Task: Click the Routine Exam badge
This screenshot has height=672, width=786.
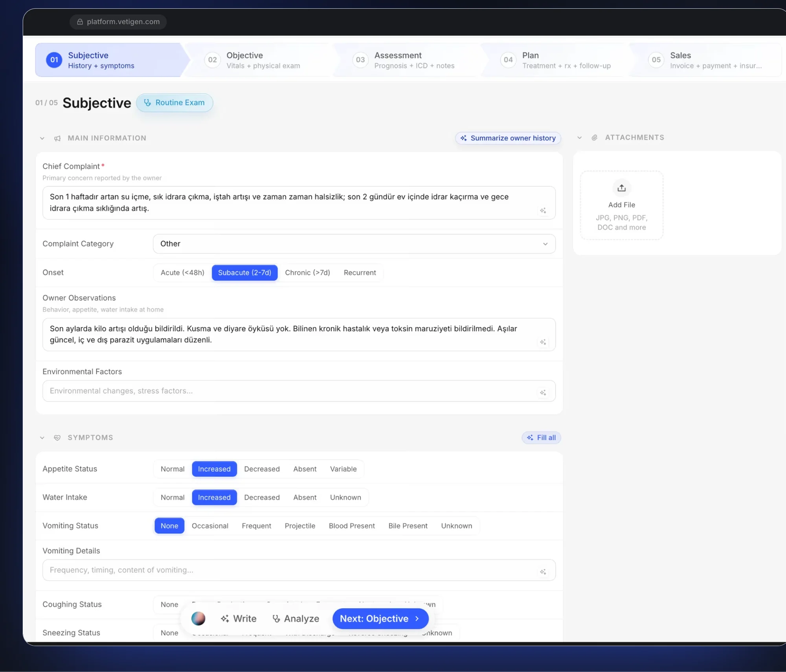Action: click(174, 103)
